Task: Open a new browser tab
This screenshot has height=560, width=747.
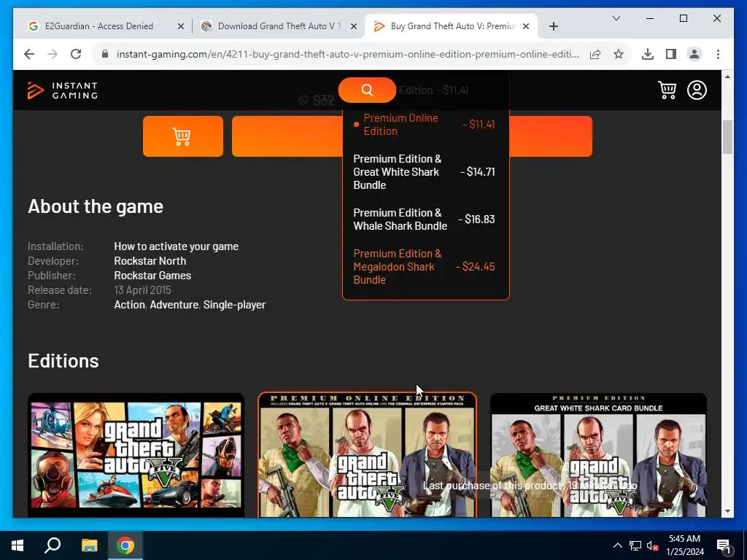Action: point(553,26)
